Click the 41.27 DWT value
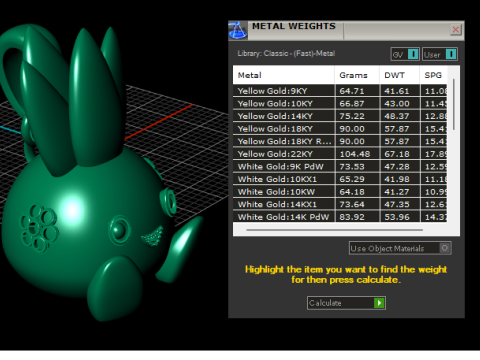 point(397,192)
